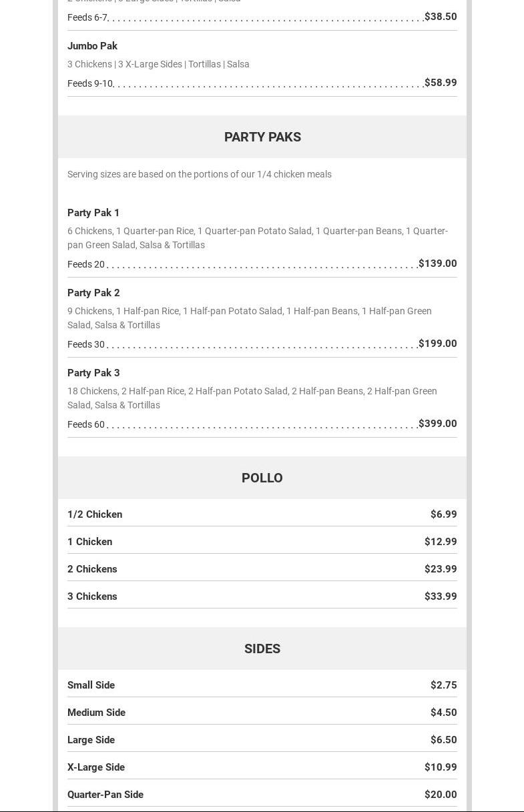This screenshot has width=524, height=812.
Task: Select the Party Pak 1 title
Action: tap(93, 213)
